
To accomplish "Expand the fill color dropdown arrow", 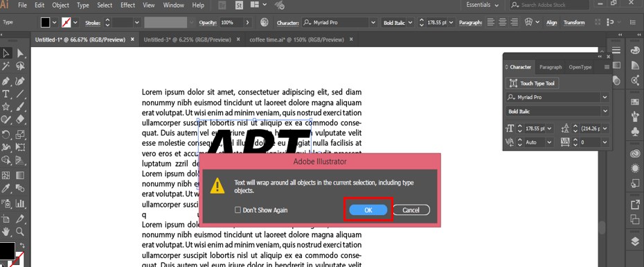I will (53, 23).
